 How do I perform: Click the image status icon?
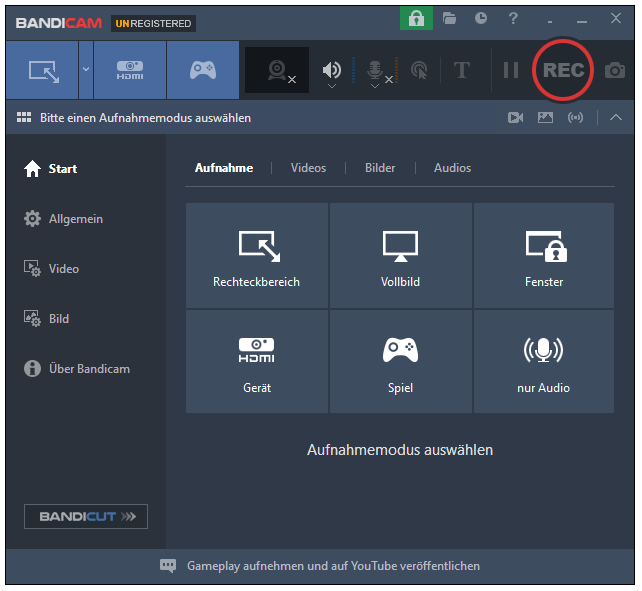[x=545, y=118]
